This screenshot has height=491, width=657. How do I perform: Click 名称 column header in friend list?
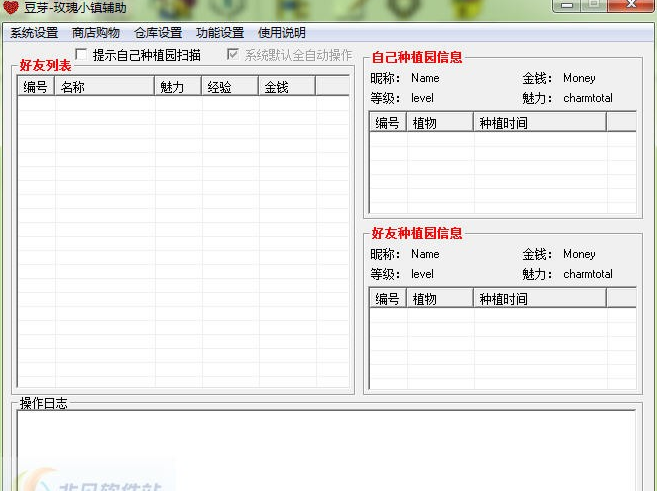(104, 87)
